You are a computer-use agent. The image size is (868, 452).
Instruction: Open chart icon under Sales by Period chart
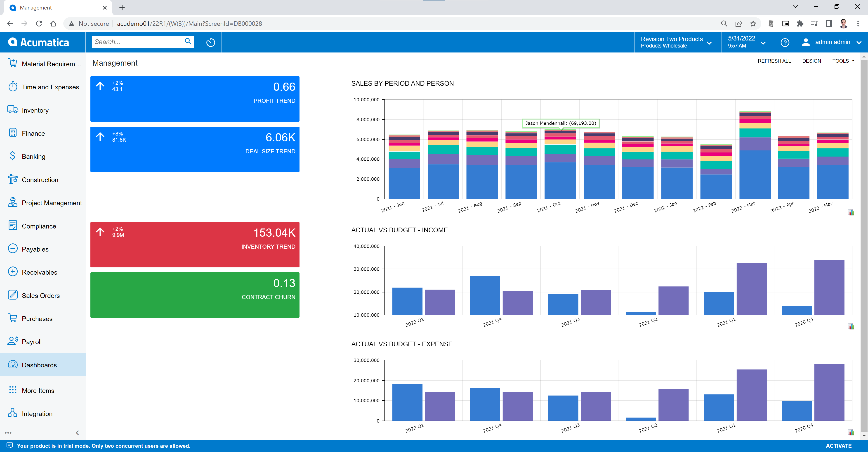pos(851,212)
